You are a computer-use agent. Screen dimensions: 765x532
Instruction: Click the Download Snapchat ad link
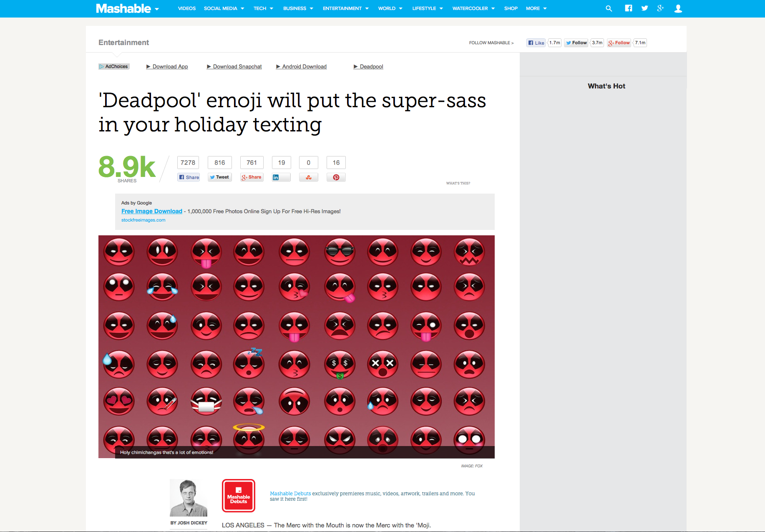click(x=234, y=66)
